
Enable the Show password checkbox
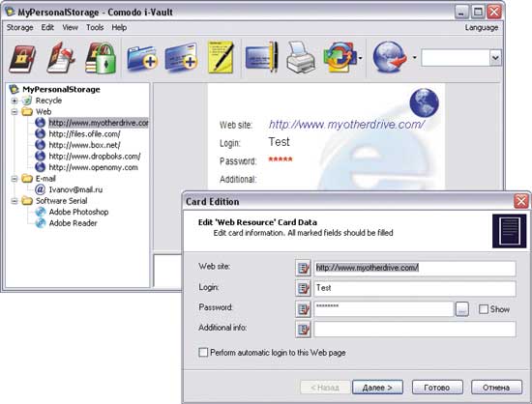483,309
